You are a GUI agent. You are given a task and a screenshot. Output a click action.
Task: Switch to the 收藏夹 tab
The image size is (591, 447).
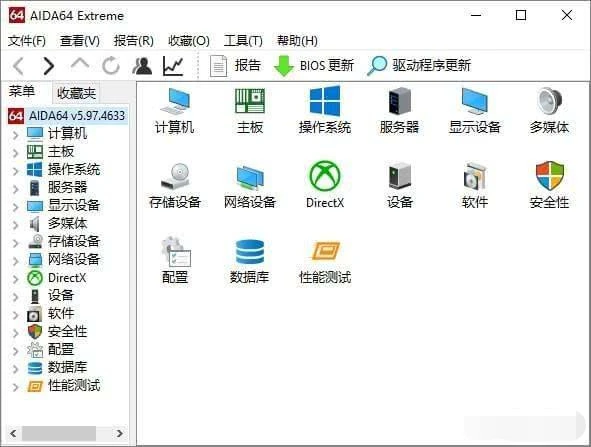76,93
